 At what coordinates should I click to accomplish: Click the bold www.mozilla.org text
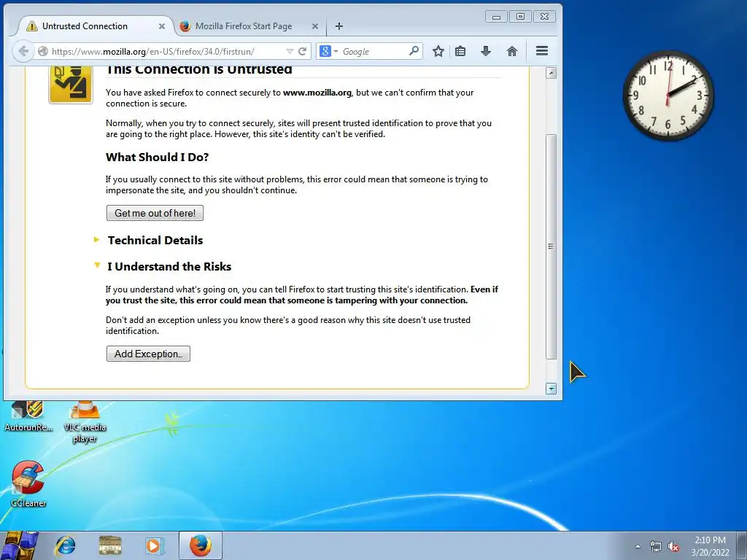point(317,93)
